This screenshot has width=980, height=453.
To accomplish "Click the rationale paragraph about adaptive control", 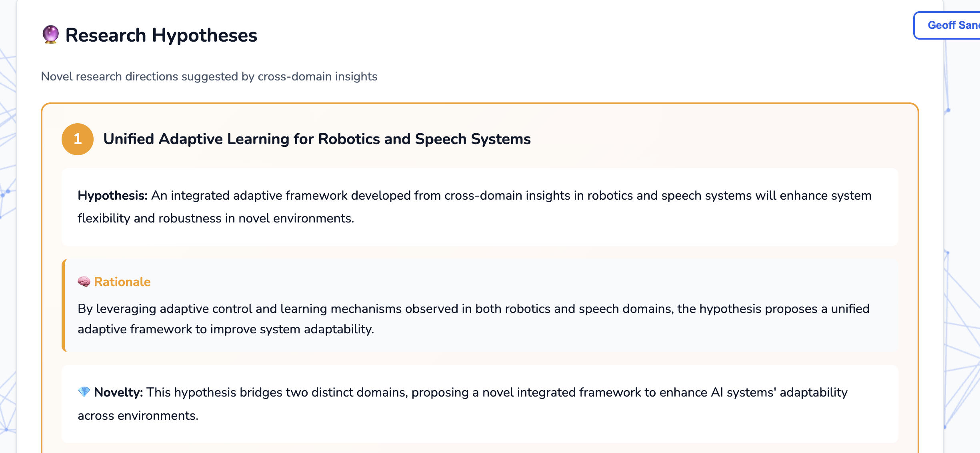I will [474, 319].
